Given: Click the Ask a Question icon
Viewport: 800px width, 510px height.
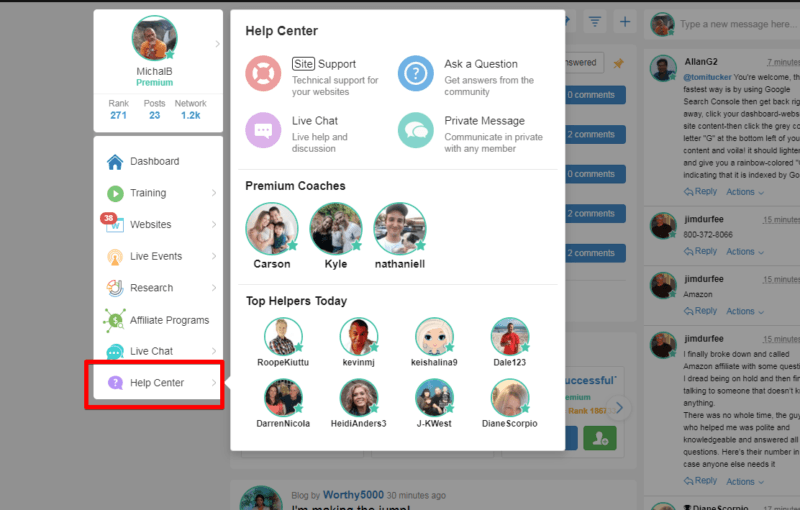Looking at the screenshot, I should coord(416,73).
